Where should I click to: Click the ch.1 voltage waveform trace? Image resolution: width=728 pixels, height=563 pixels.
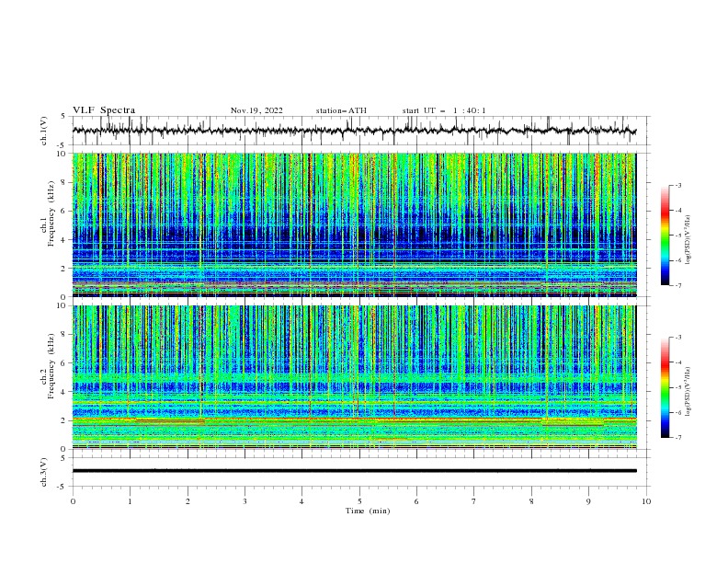coord(354,131)
